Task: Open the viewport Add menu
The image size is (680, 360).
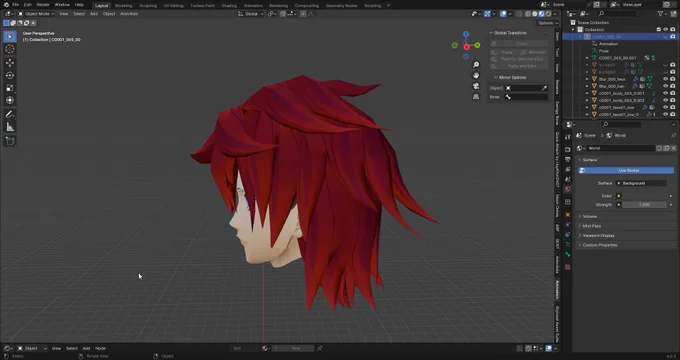Action: (94, 14)
